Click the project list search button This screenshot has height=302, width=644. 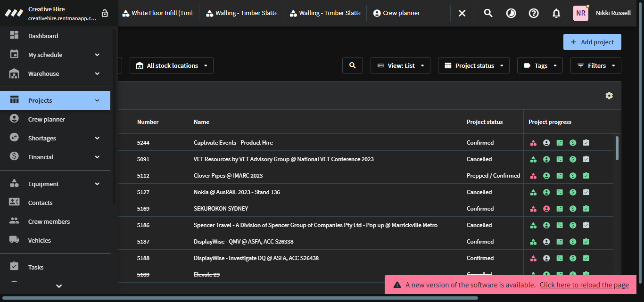click(x=353, y=65)
